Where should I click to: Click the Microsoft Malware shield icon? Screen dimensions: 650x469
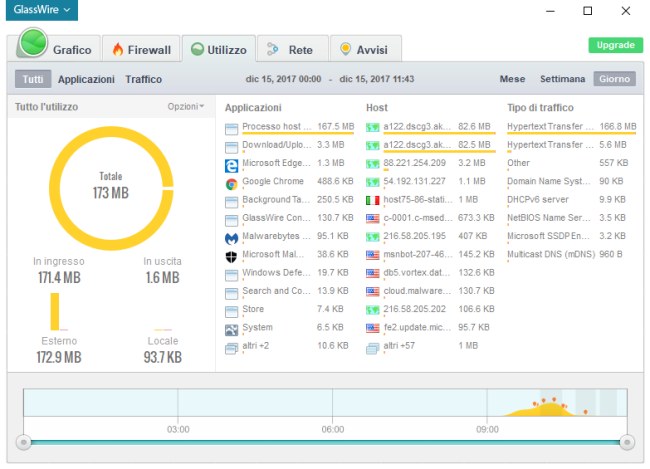(x=231, y=257)
